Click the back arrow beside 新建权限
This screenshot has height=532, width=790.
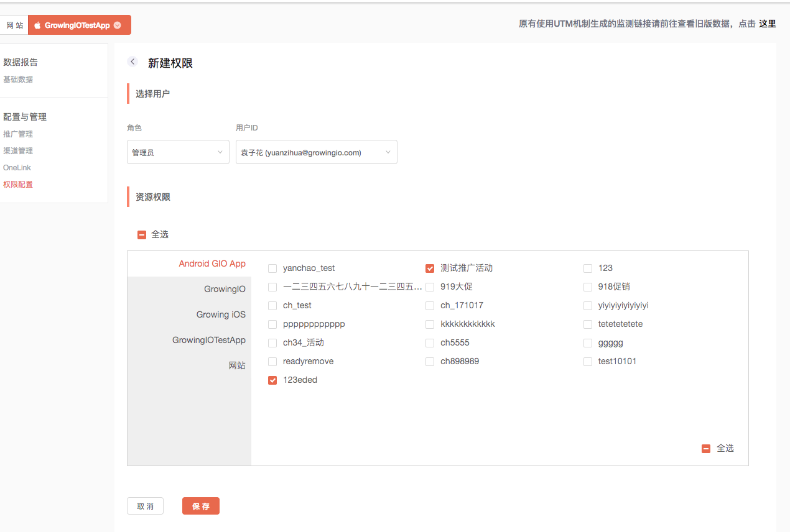coord(132,62)
